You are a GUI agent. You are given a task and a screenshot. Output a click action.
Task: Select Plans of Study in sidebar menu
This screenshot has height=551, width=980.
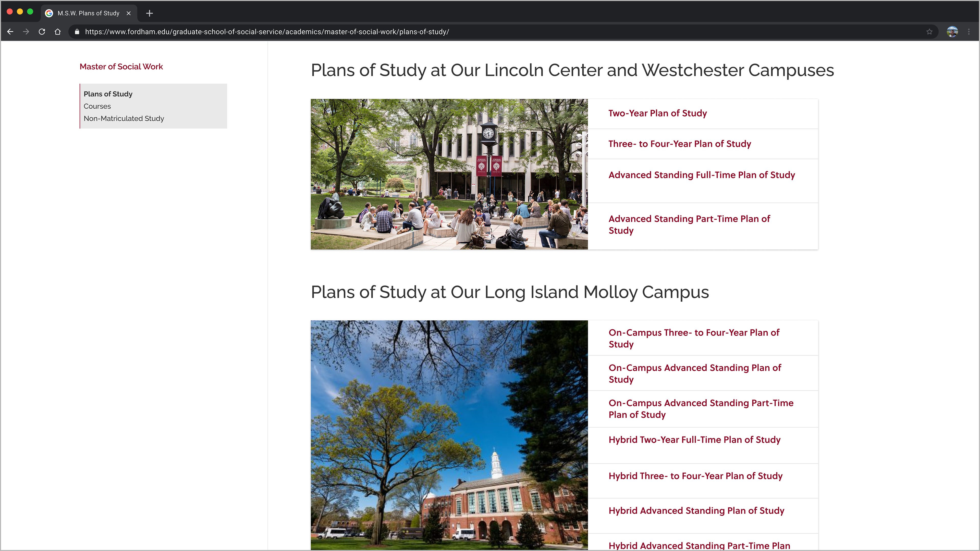pos(108,94)
